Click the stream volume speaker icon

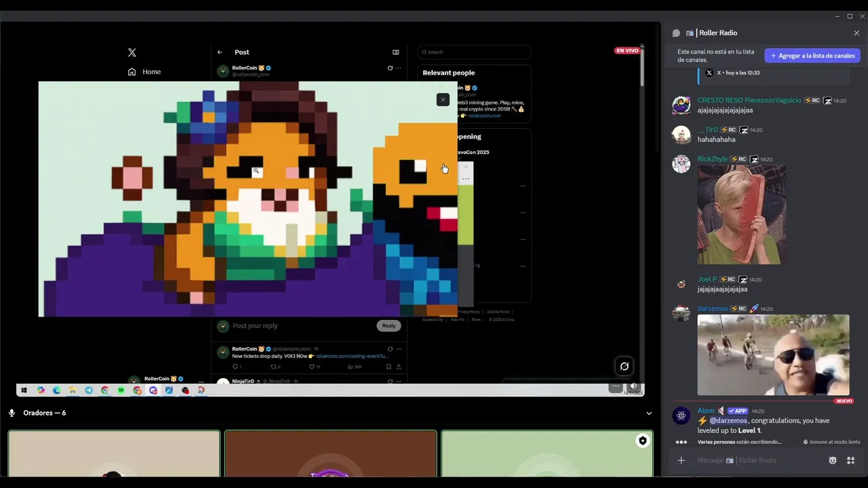[633, 386]
